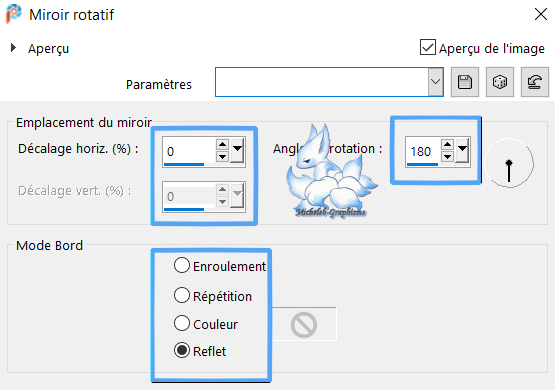Click the reset to default arrow icon

tap(534, 82)
